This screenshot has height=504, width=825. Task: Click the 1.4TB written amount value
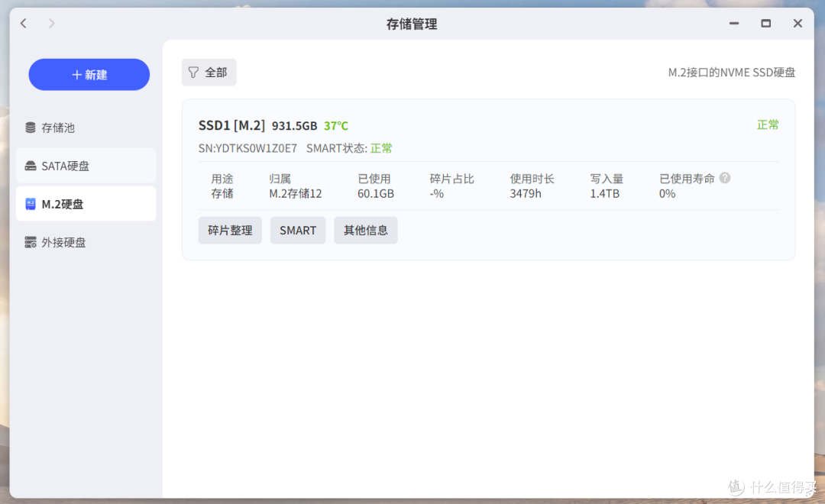tap(604, 194)
